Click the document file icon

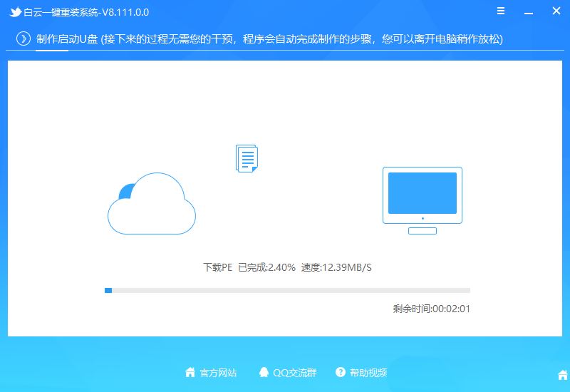(x=247, y=158)
